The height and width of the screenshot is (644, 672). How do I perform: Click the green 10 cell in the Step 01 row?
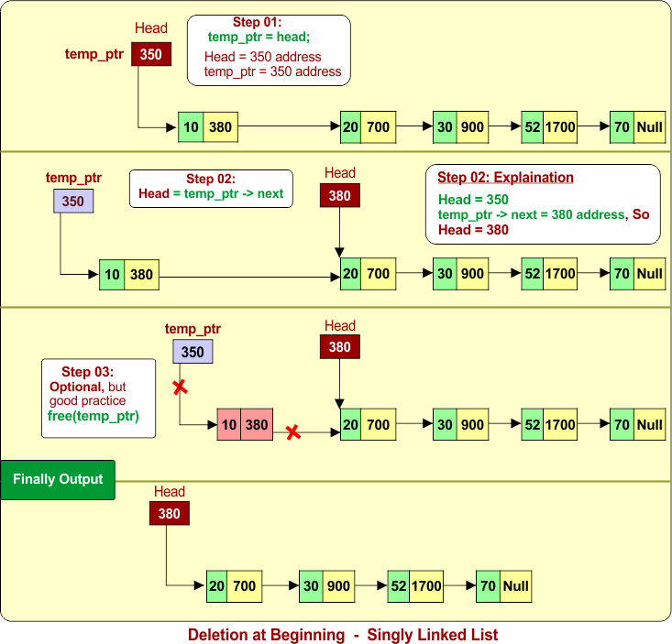[191, 127]
